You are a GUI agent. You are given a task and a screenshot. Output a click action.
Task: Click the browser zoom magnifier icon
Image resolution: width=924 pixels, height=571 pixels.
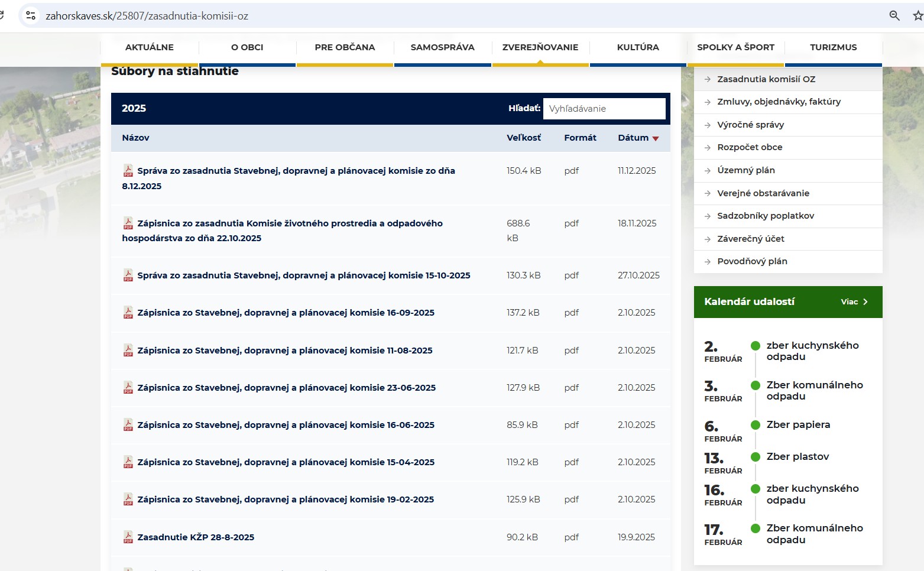[894, 16]
